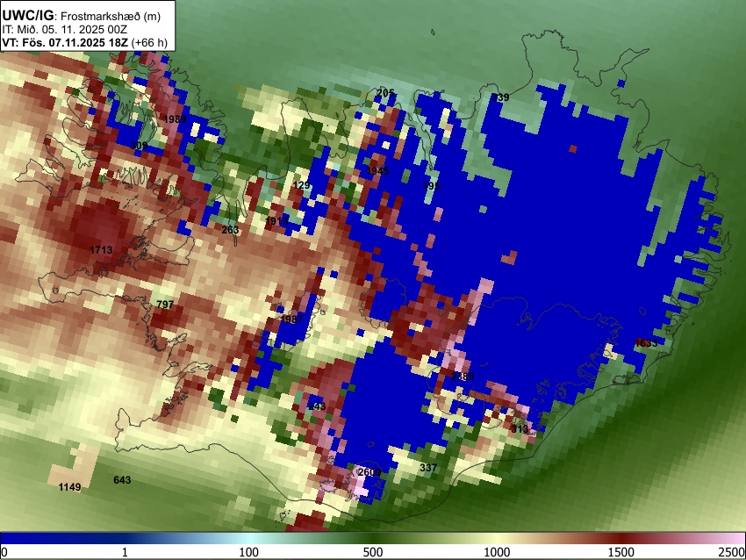The width and height of the screenshot is (746, 560).
Task: Click the map value 309
Action: pyautogui.click(x=139, y=145)
